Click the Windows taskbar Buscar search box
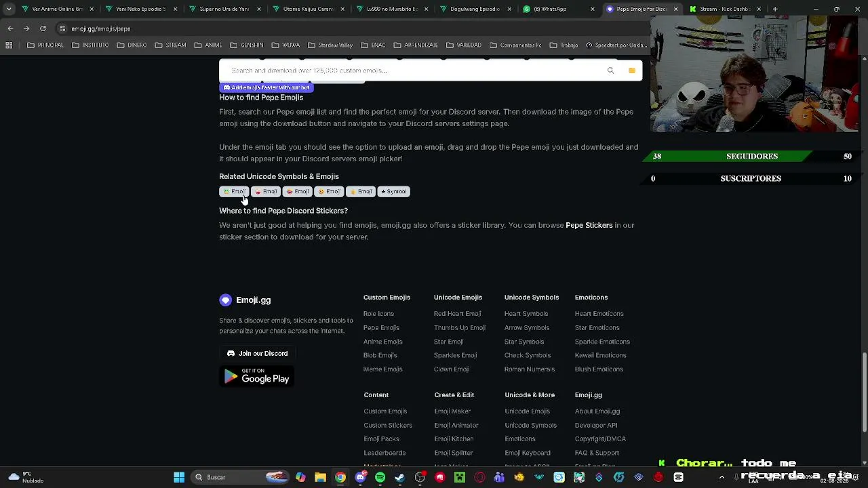The image size is (868, 488). (x=241, y=477)
